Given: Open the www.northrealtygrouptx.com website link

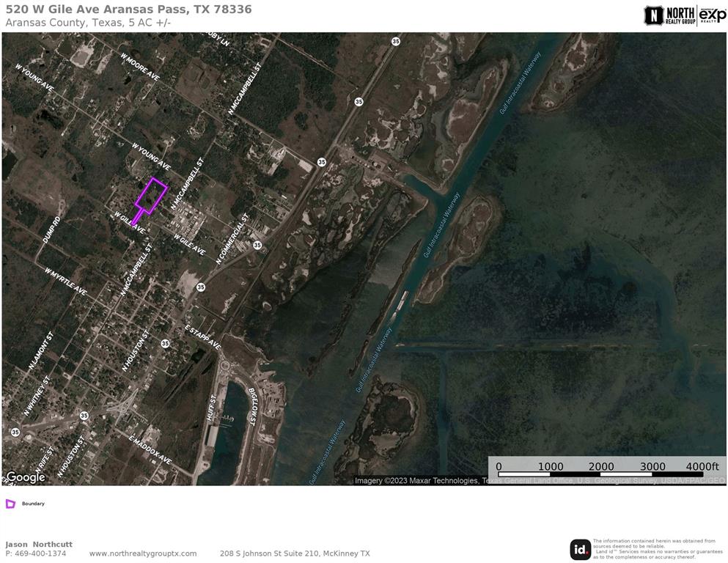Looking at the screenshot, I should point(143,553).
